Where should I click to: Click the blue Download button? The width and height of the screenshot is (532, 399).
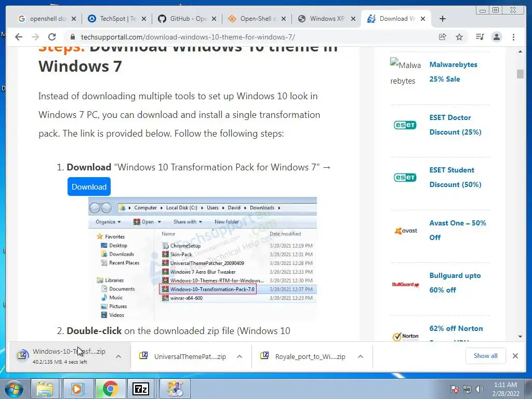pyautogui.click(x=89, y=187)
